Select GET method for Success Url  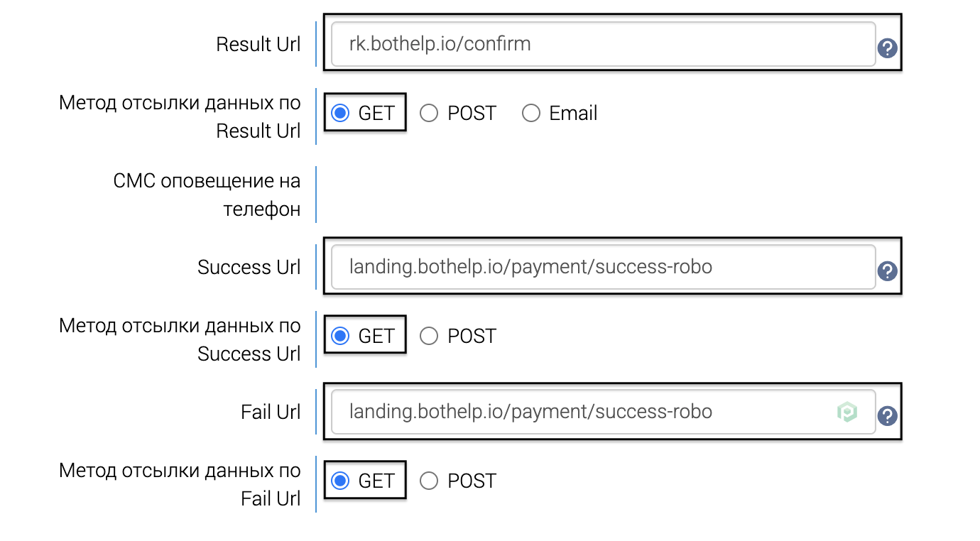pos(341,336)
